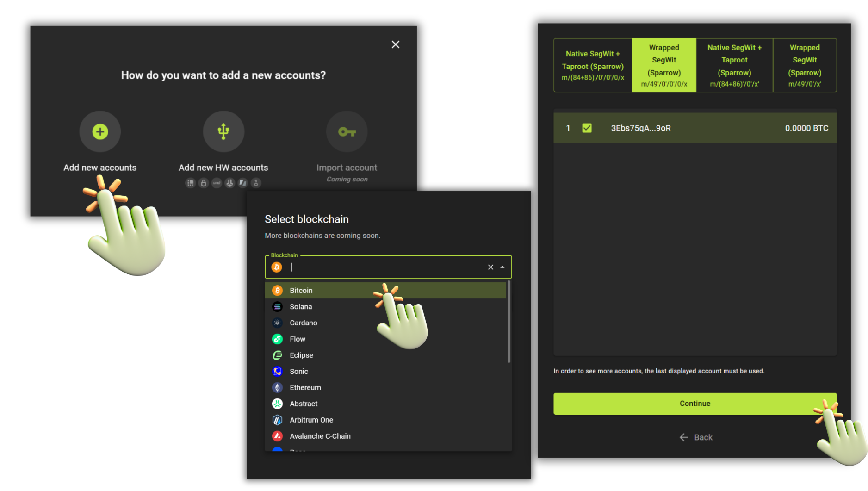Choose Arbitrum One from the blockchain list
868x491 pixels.
pos(385,420)
